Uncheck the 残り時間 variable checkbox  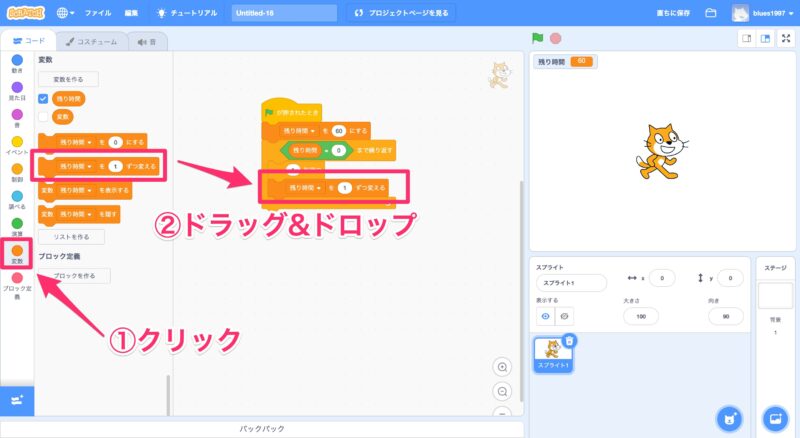[43, 99]
